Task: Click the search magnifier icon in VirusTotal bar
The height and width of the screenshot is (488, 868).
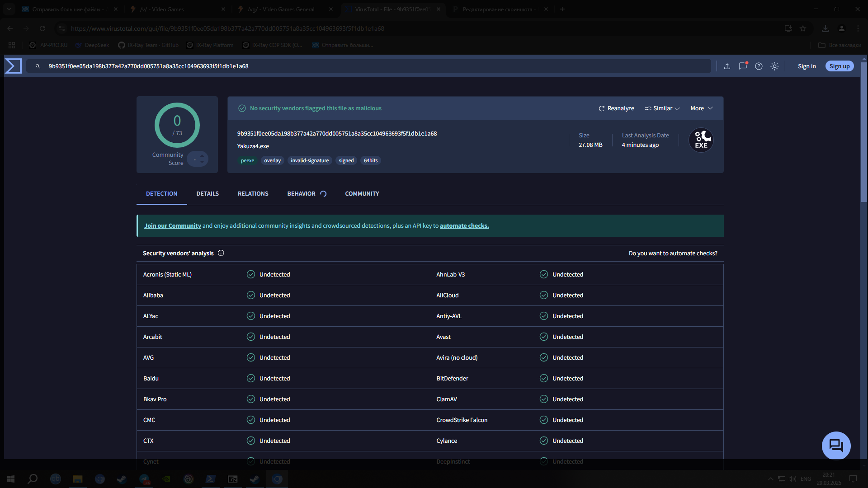Action: [x=38, y=66]
